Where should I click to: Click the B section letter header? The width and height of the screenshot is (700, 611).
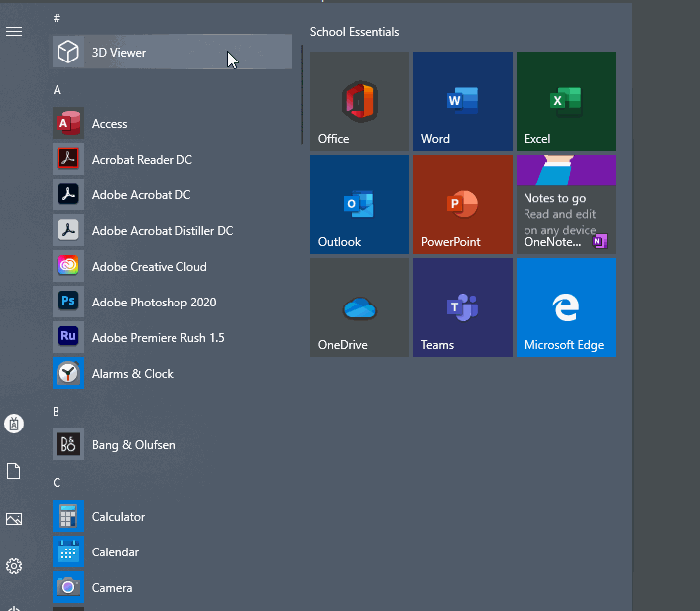point(56,412)
